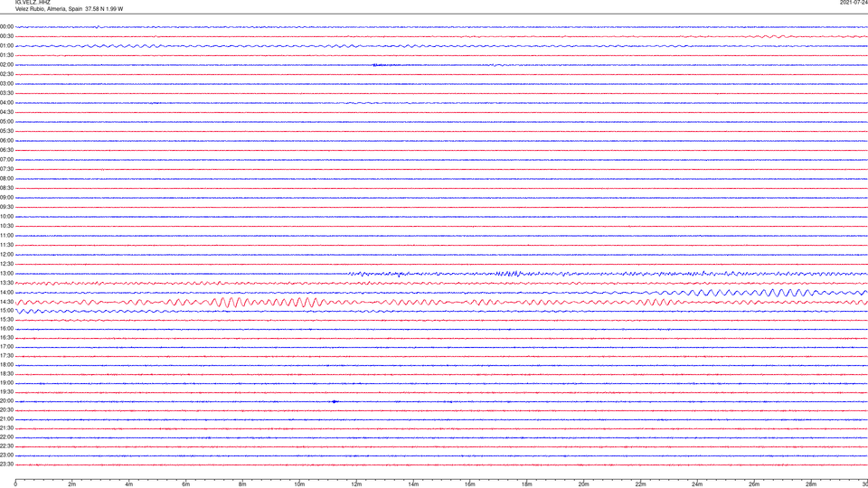Screen dimensions: 868x488
Task: Click the 16m axis tick label
Action: pos(470,484)
